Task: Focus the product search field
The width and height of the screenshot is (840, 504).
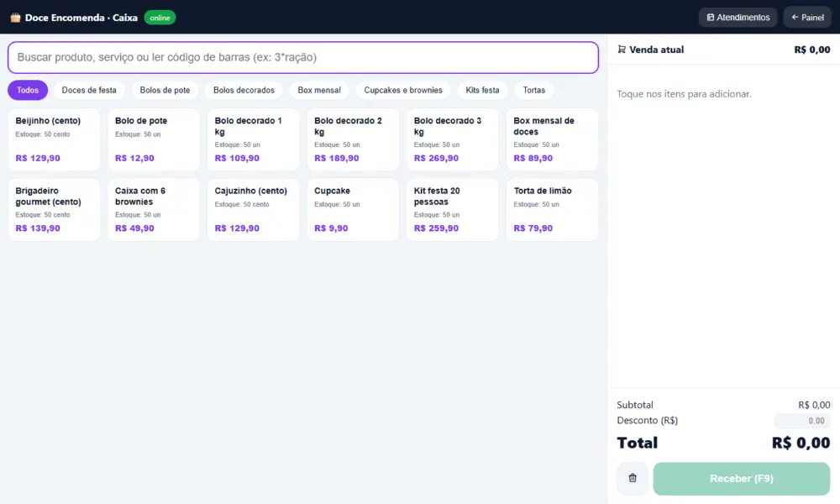Action: (x=303, y=57)
